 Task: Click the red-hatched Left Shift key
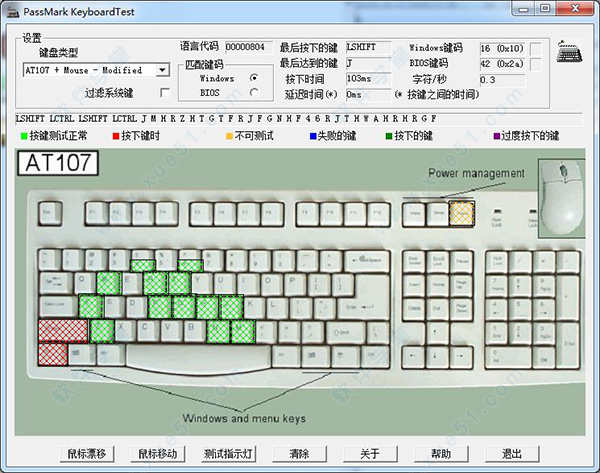63,331
